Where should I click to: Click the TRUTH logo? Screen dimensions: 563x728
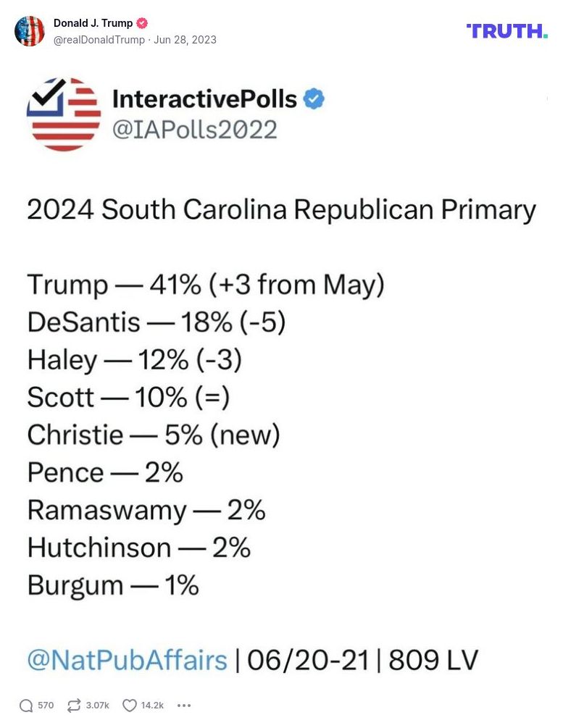[506, 30]
